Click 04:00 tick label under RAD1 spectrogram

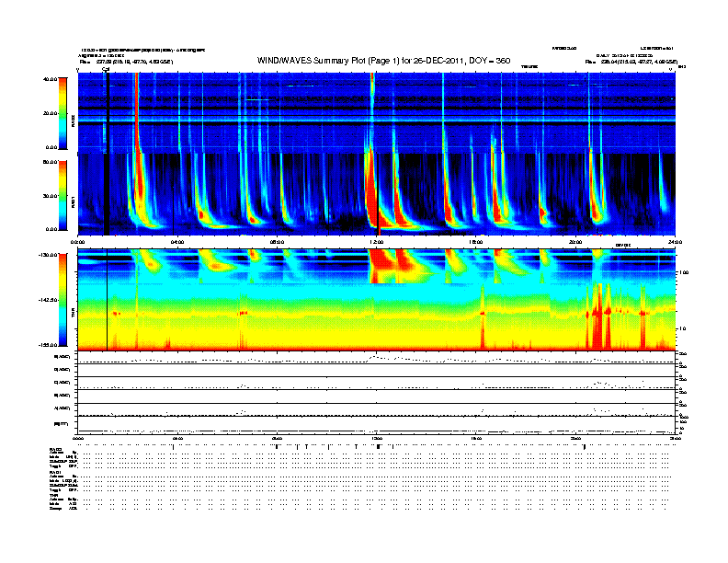[x=177, y=242]
